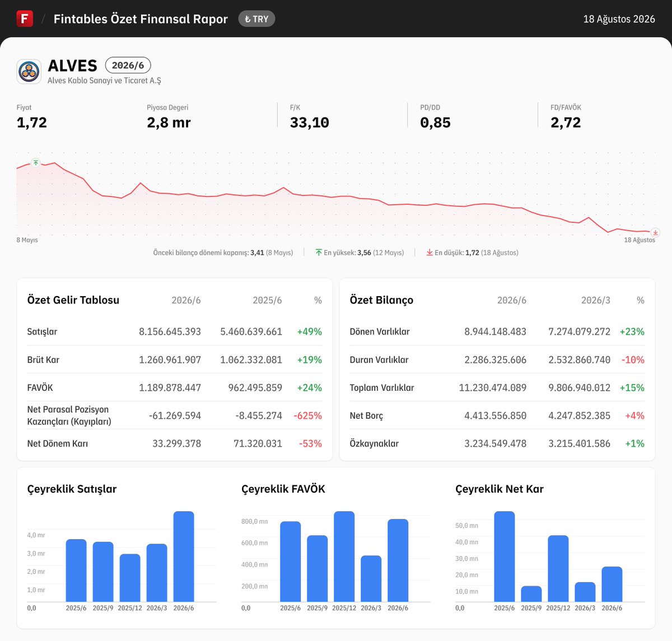Click the 2025/9 bar in Çeyreklik Net Kar
The height and width of the screenshot is (641, 672).
tap(531, 594)
